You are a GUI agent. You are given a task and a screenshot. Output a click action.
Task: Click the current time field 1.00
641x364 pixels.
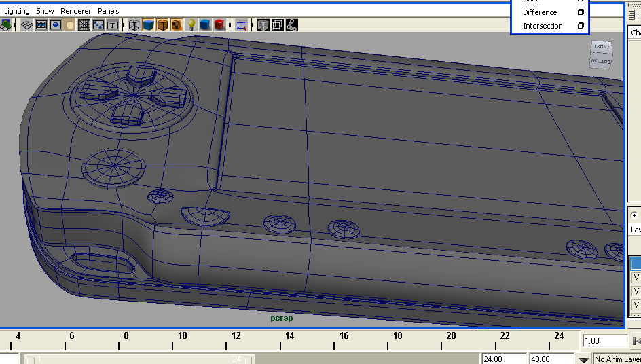pos(605,341)
